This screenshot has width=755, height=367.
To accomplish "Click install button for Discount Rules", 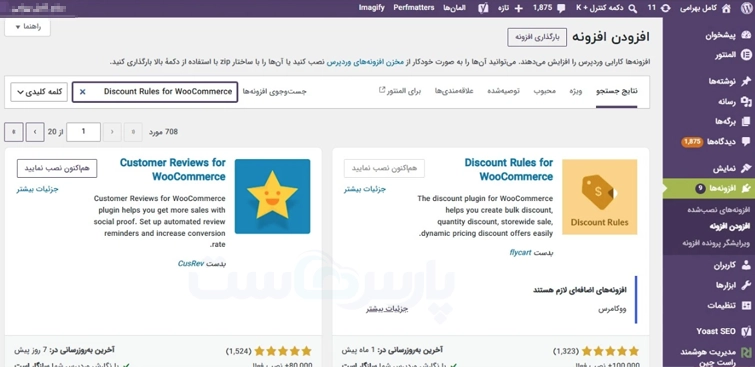I will (384, 168).
